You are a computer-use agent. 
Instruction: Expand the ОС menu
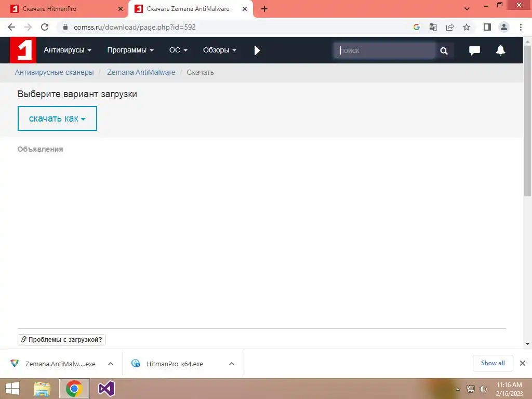pyautogui.click(x=179, y=50)
